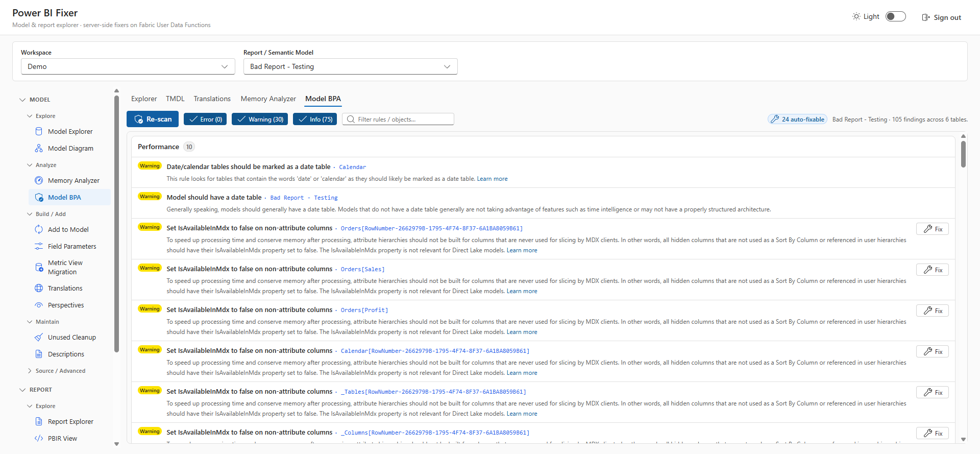Click the 24 auto-fixable badge
This screenshot has height=454, width=980.
click(x=797, y=120)
